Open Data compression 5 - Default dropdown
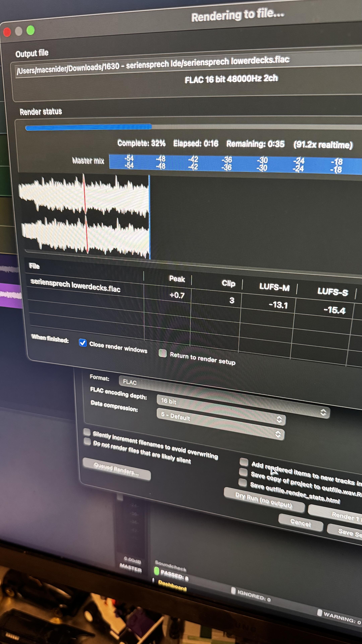This screenshot has height=644, width=362. pyautogui.click(x=220, y=424)
